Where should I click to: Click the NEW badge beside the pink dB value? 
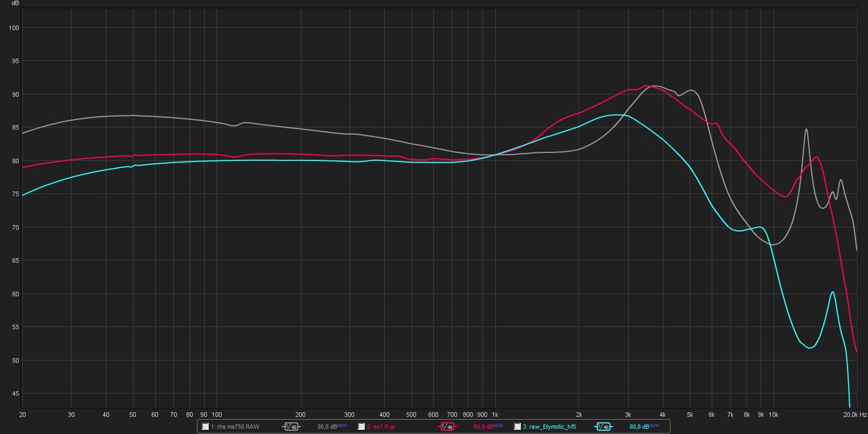coord(498,426)
